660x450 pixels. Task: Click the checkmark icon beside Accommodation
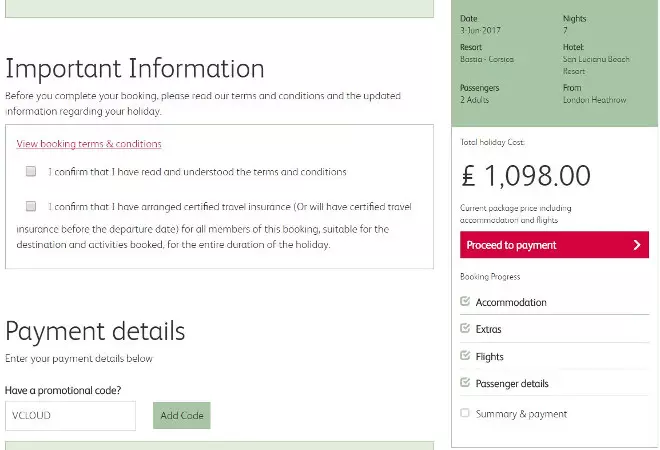pos(465,301)
